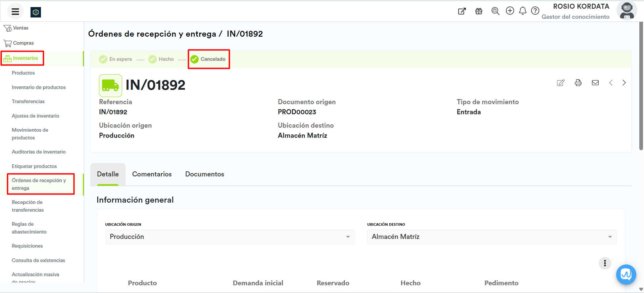Click the envelope email icon
644x293 pixels.
(x=595, y=83)
